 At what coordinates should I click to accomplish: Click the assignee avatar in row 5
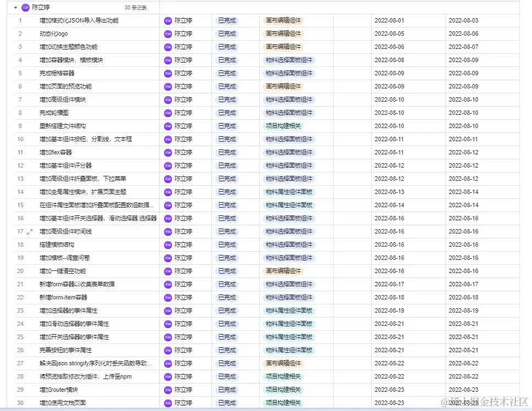coord(168,74)
